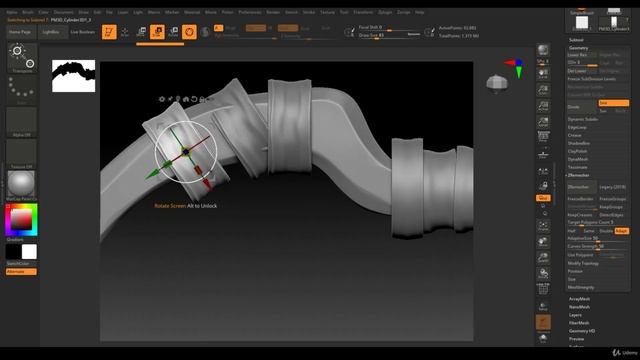
Task: Click the orange Ghost icon in right shelf
Action: (543, 322)
